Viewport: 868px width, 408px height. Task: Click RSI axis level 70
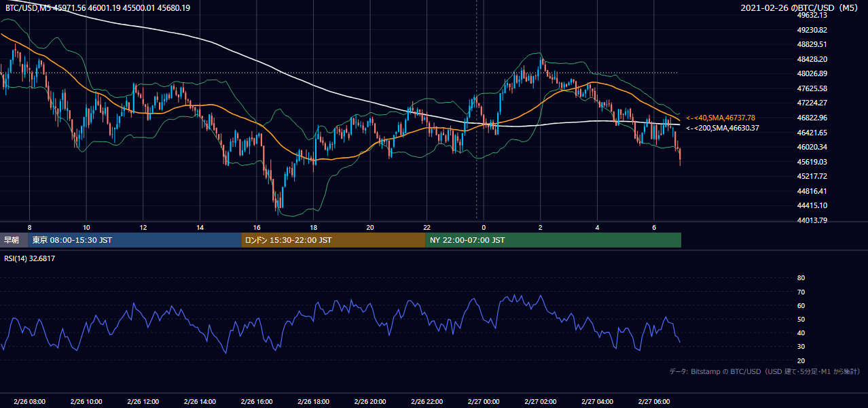pyautogui.click(x=801, y=292)
